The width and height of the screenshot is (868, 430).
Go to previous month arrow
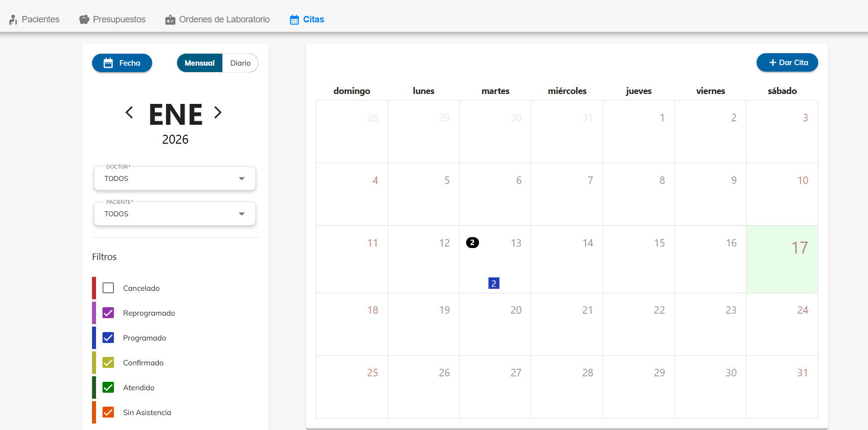(x=129, y=112)
